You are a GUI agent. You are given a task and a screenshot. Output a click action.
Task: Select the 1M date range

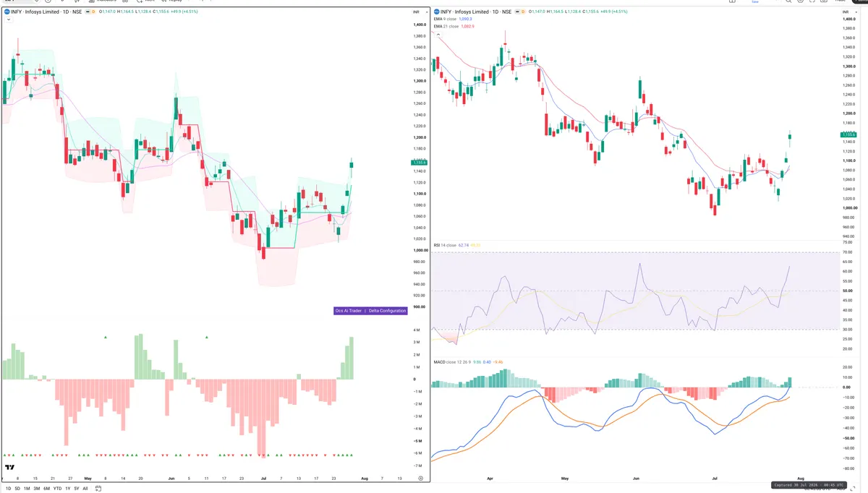[x=27, y=489]
